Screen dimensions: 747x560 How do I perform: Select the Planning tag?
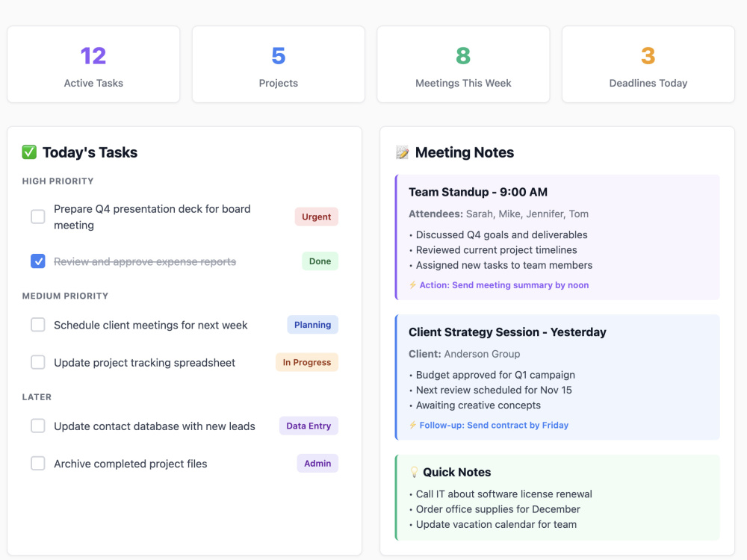pos(312,325)
